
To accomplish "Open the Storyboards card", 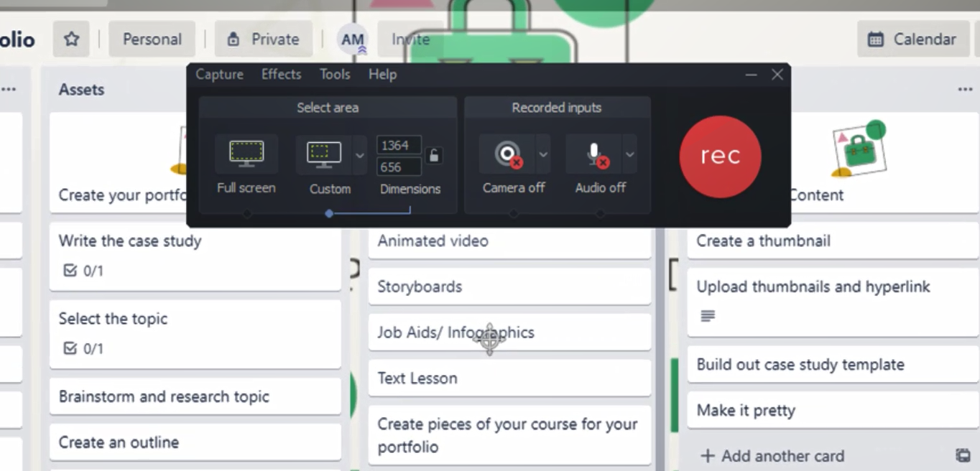I will click(x=509, y=286).
